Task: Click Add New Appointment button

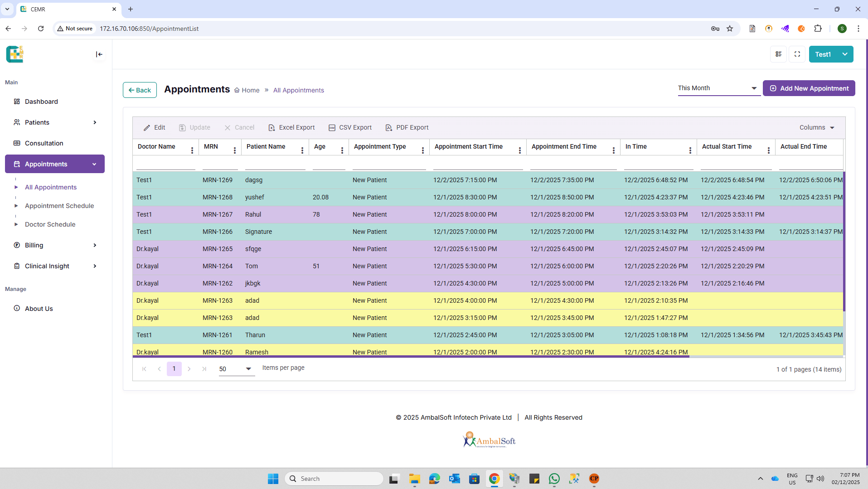Action: point(809,88)
